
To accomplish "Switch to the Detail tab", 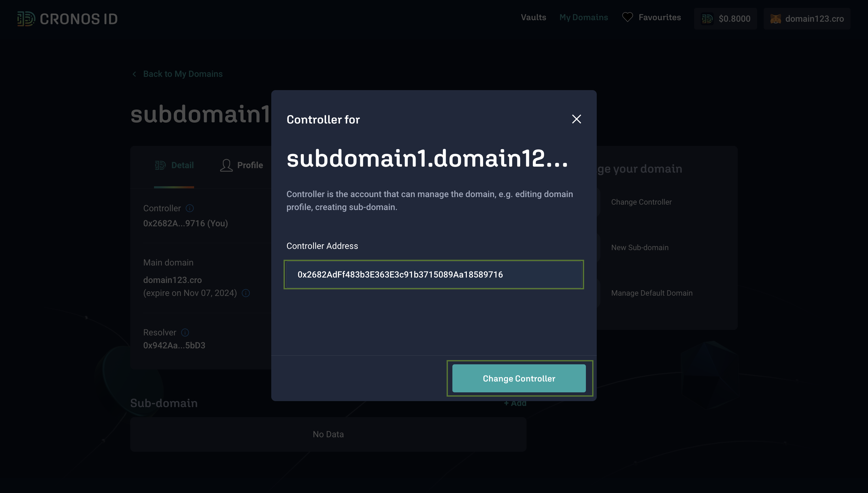I will click(x=174, y=165).
